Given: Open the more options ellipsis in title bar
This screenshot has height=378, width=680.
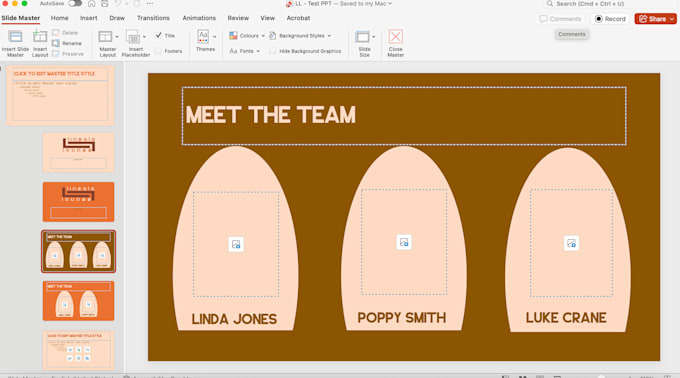Looking at the screenshot, I should [x=150, y=3].
